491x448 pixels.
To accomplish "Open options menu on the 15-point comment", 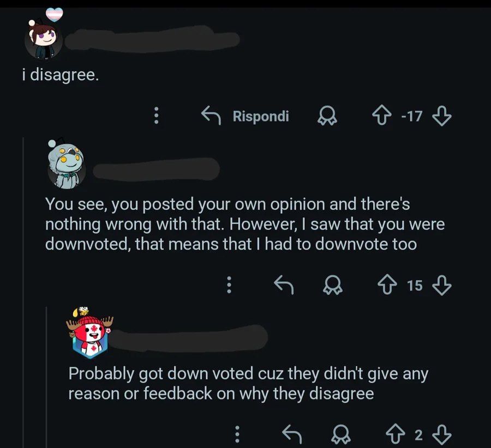I will point(229,284).
